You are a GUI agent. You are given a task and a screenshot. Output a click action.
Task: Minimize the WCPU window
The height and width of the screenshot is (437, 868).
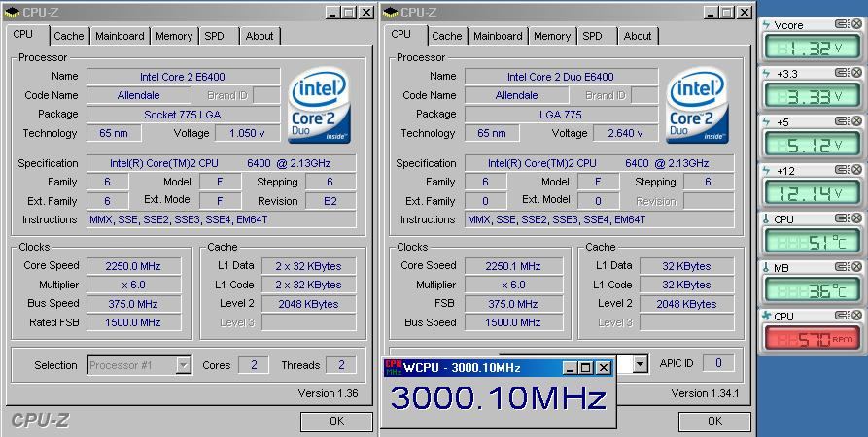click(x=571, y=368)
